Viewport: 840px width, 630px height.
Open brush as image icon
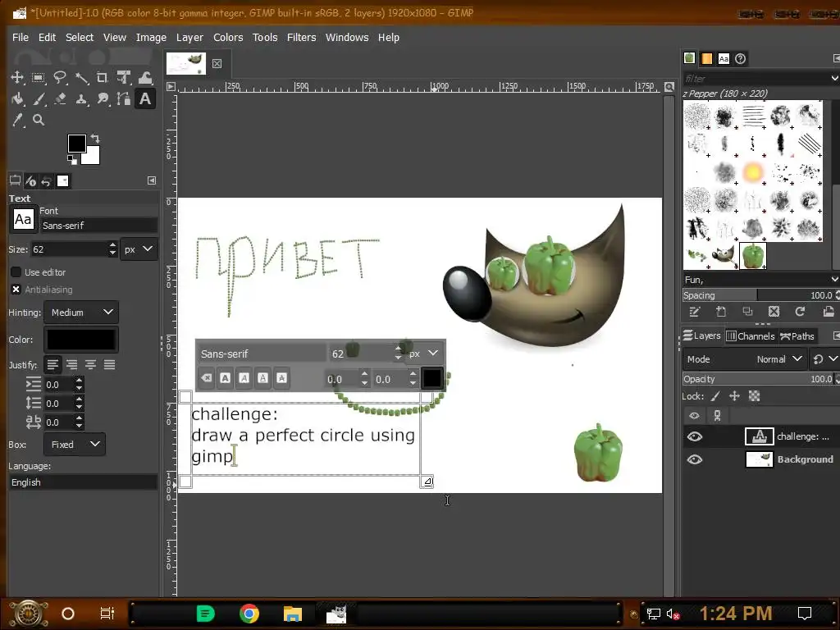pyautogui.click(x=829, y=312)
